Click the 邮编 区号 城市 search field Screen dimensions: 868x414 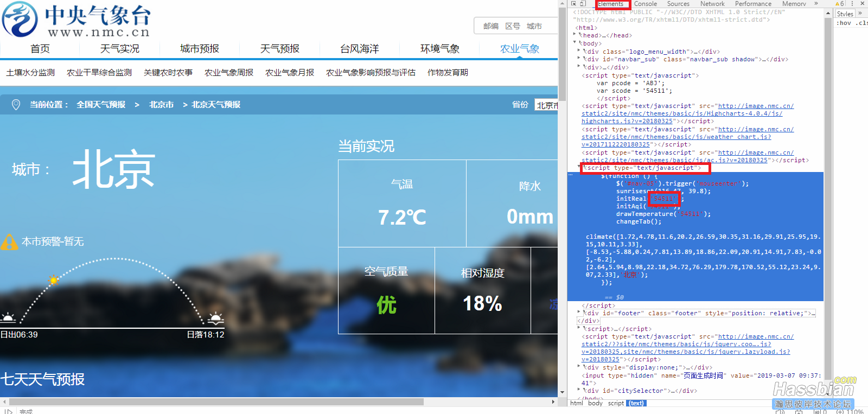tap(515, 26)
